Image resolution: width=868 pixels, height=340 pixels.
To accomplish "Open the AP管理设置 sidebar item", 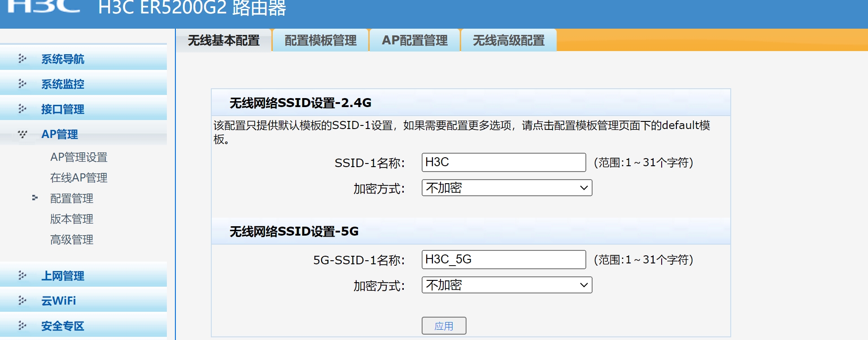I will [79, 157].
